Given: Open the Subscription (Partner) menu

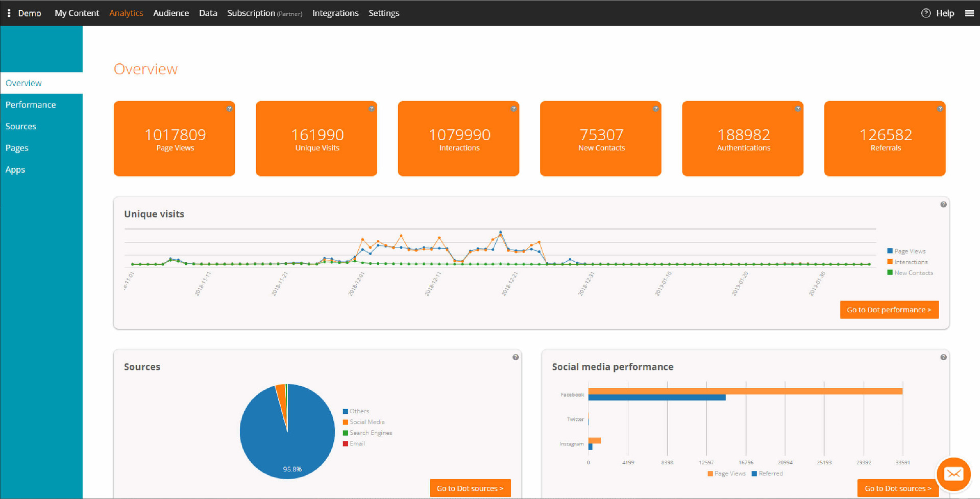Looking at the screenshot, I should pos(264,13).
